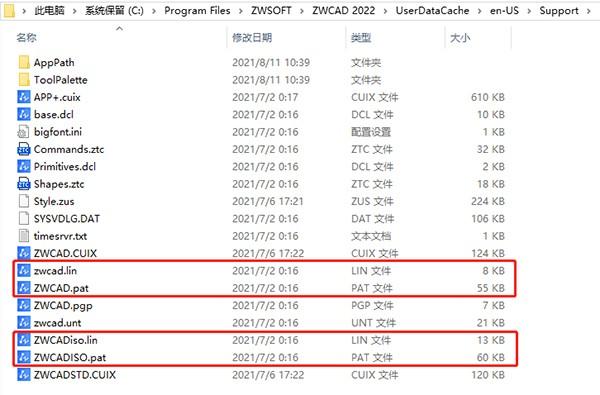
Task: Expand chevron after Support breadcrumb
Action: point(589,11)
